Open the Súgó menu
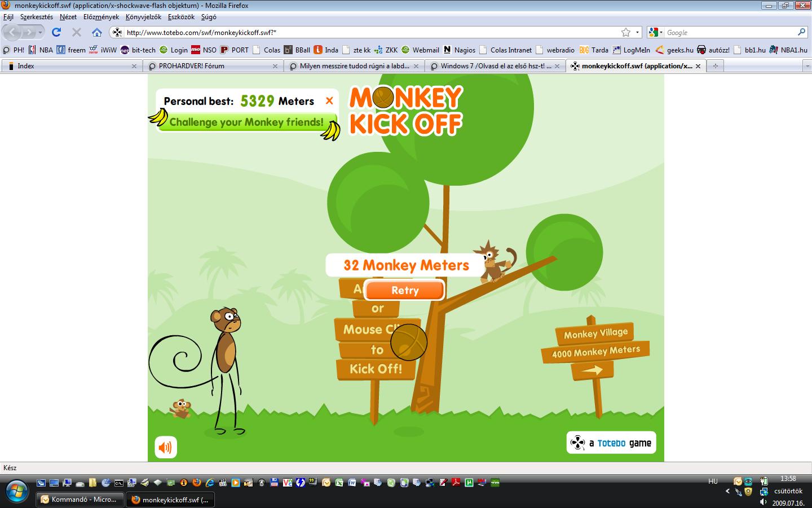 (209, 17)
